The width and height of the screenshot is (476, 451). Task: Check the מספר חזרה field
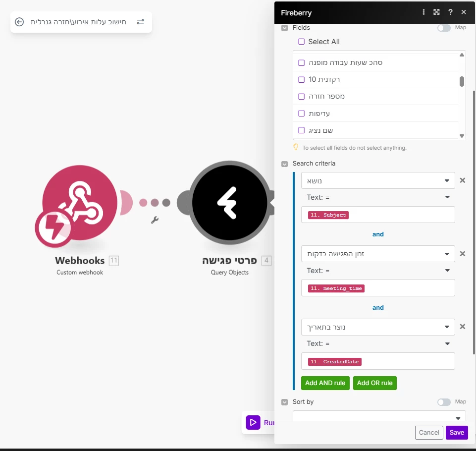click(301, 96)
